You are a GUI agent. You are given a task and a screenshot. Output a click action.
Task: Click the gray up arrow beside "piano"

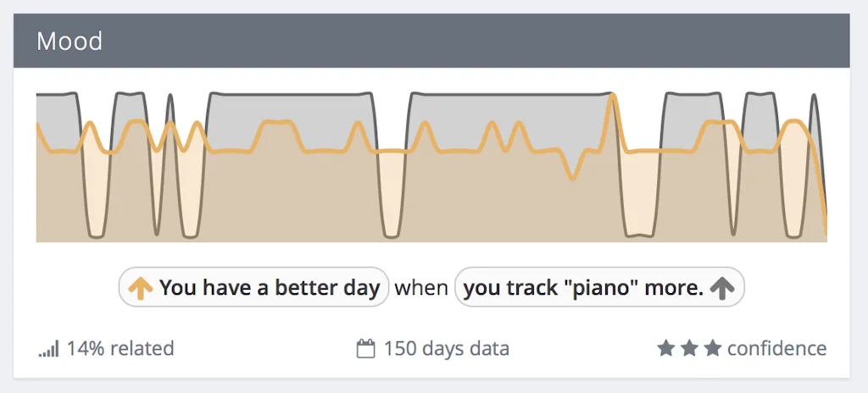722,288
